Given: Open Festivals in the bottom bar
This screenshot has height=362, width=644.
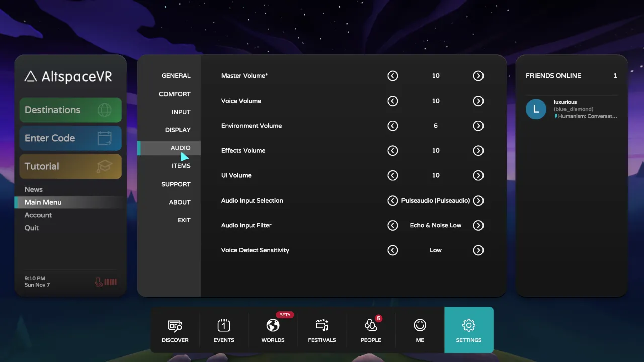Looking at the screenshot, I should (x=322, y=330).
